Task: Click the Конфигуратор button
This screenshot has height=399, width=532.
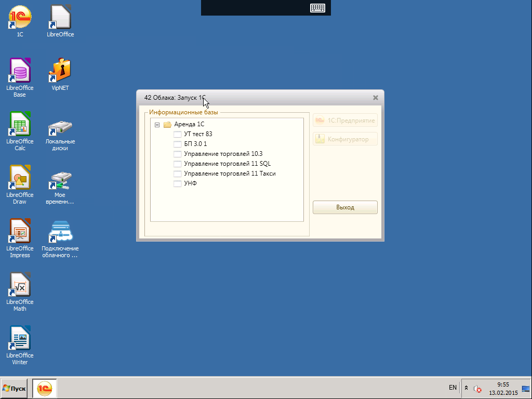Action: pos(345,139)
